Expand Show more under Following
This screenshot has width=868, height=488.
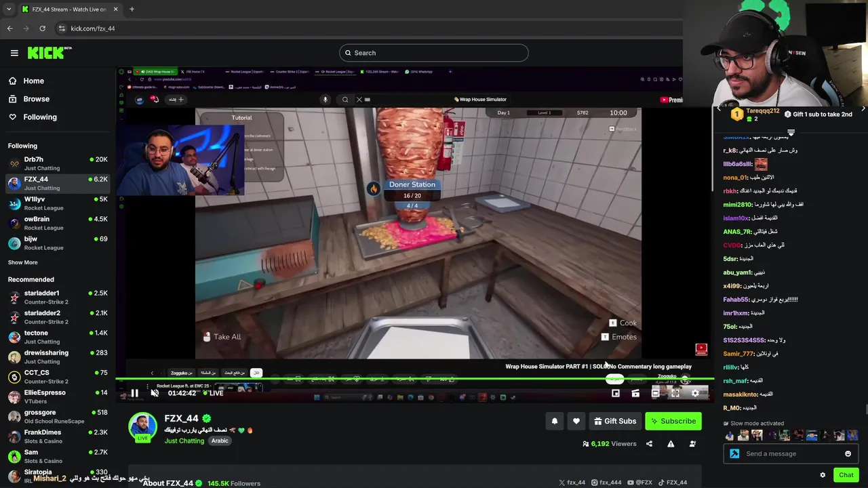pos(23,262)
